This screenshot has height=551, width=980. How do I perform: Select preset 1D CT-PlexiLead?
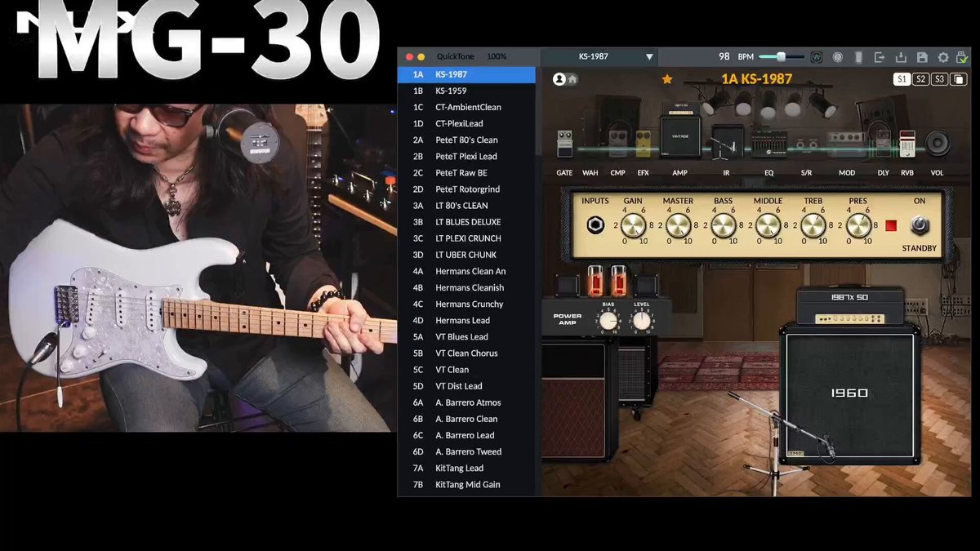[466, 123]
